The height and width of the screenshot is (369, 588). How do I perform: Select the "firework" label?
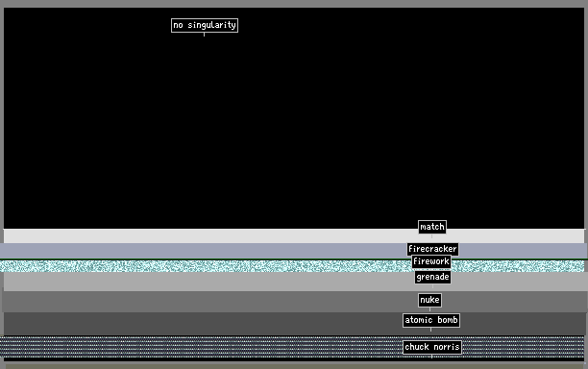(x=430, y=261)
